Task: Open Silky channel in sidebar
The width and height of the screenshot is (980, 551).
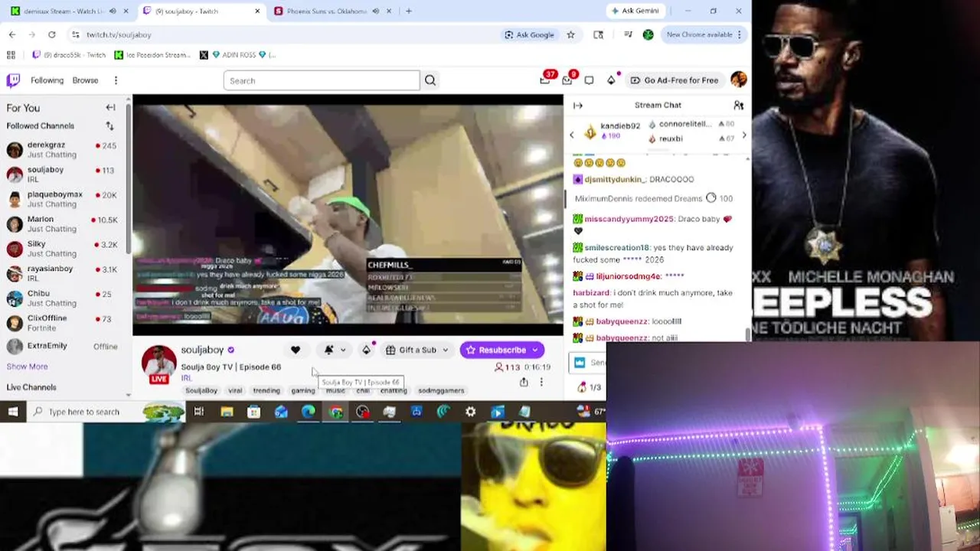Action: (64, 249)
